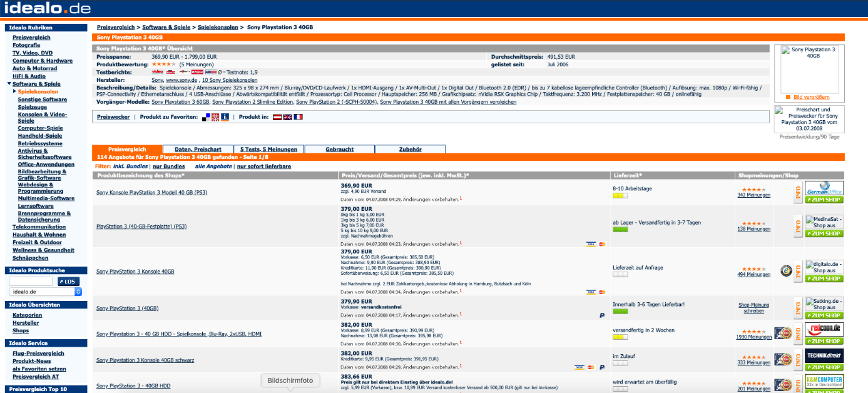Click the Trusted Shops seal for digitalo.de
Image resolution: width=868 pixels, height=393 pixels.
click(x=786, y=271)
